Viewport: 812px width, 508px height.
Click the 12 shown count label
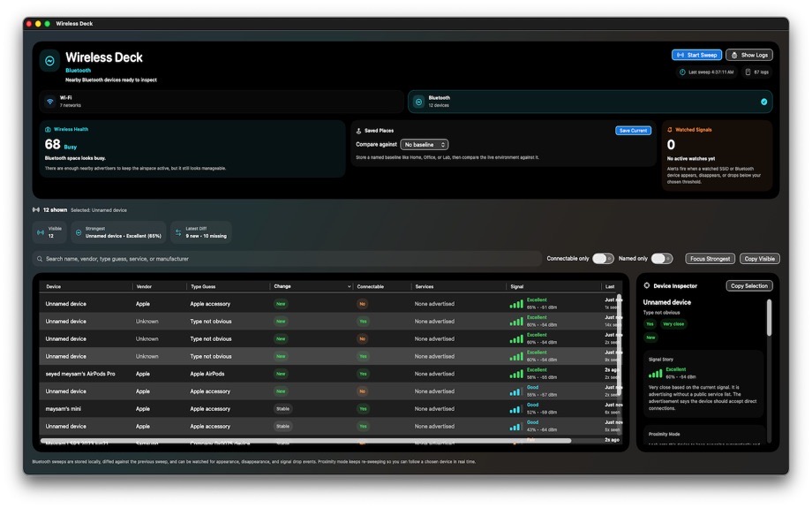point(55,210)
